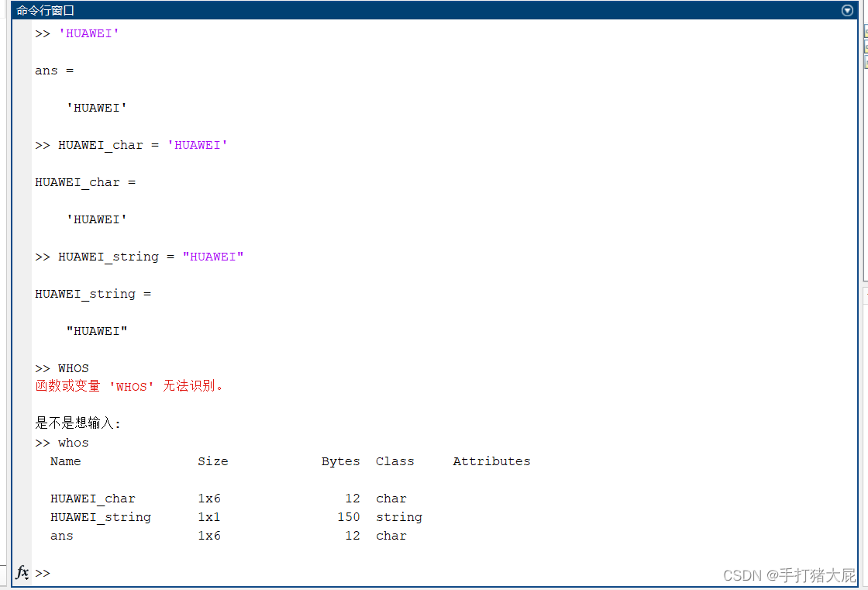The image size is (868, 590).
Task: Open the fx function hints browser
Action: coord(22,573)
